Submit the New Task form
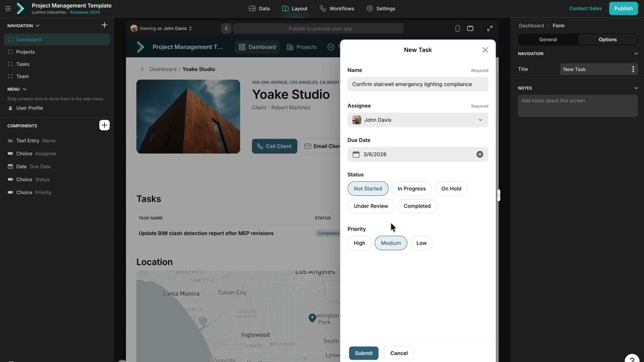The width and height of the screenshot is (644, 362). (363, 353)
